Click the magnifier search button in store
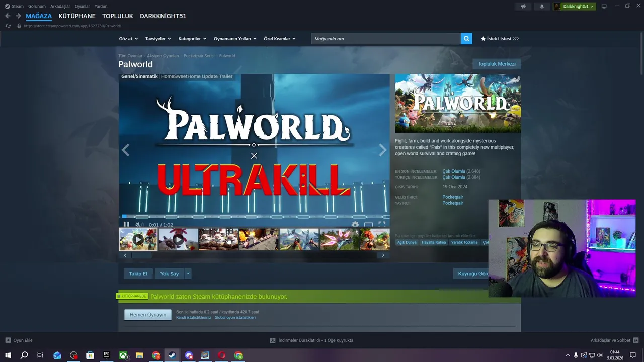The image size is (644, 362). (x=466, y=39)
